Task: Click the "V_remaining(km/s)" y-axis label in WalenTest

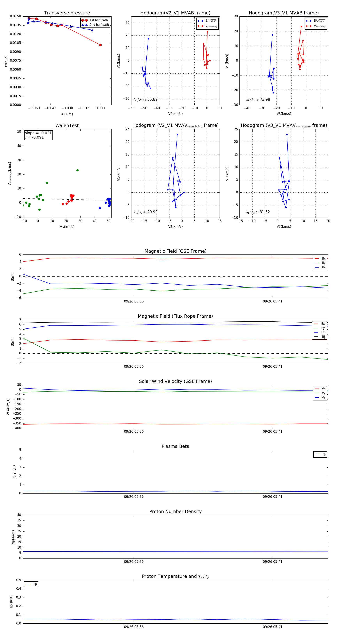Action: tap(10, 173)
